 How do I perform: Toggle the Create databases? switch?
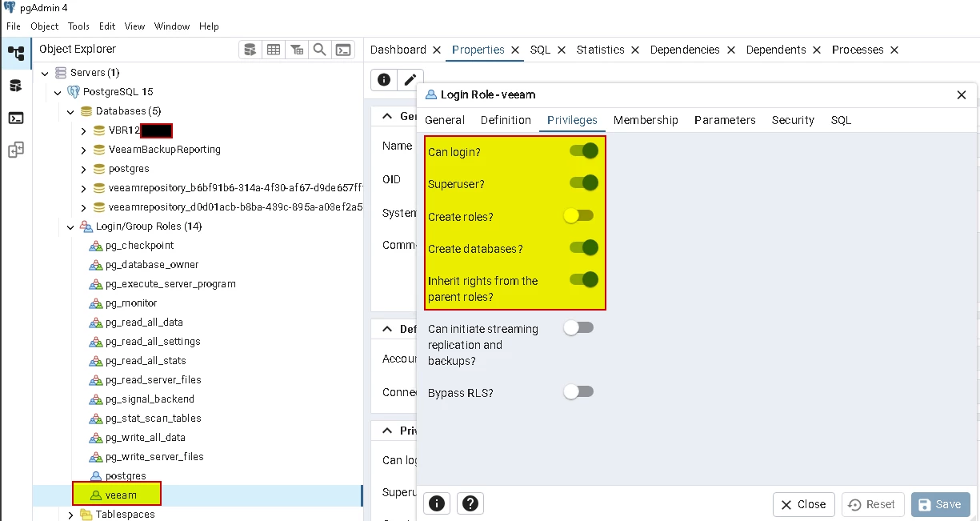[x=583, y=247]
